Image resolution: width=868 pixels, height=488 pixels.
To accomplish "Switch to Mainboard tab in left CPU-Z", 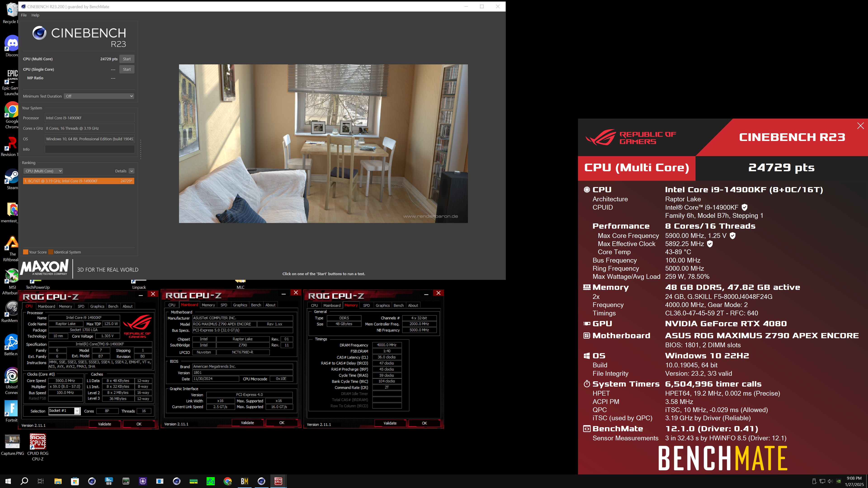I will point(46,306).
